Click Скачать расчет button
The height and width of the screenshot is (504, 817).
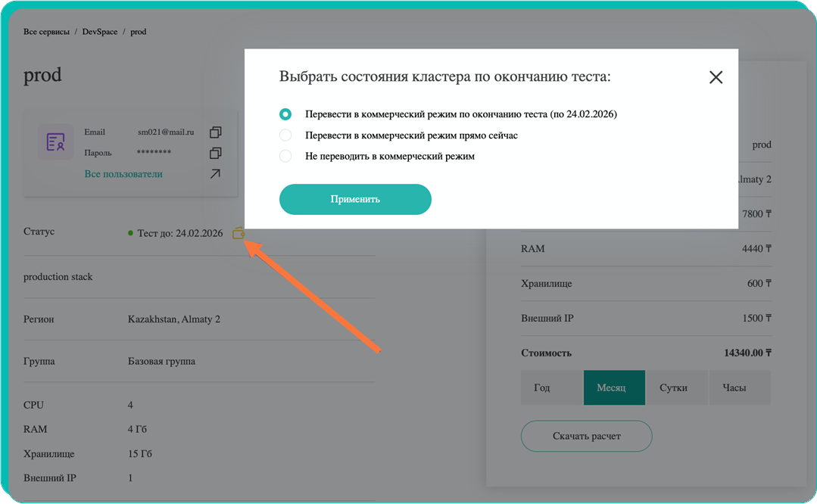(x=586, y=436)
